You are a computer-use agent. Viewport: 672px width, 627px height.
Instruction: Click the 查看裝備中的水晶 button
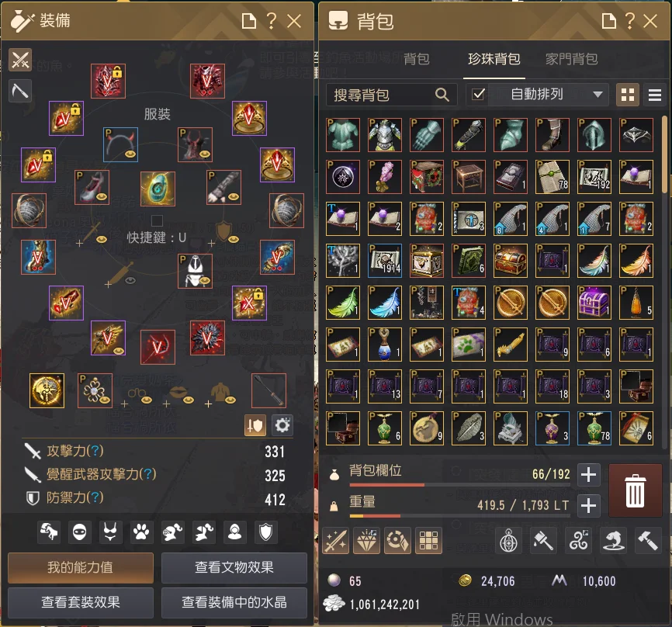234,602
